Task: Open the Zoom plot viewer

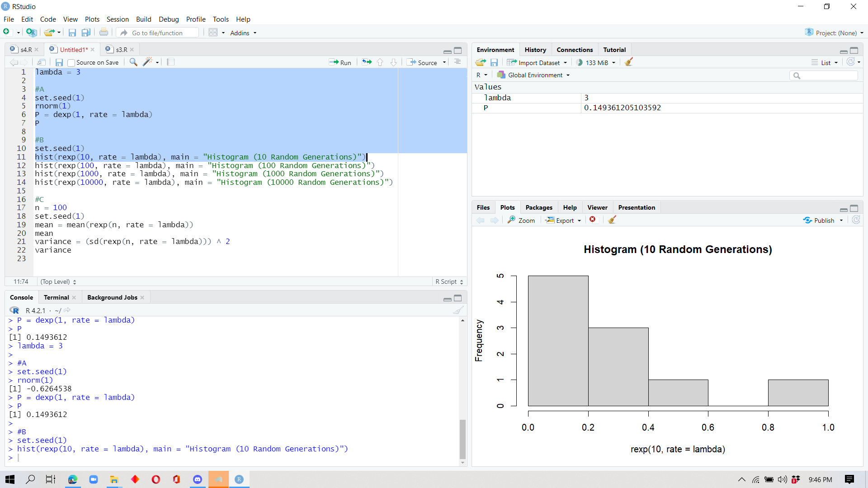Action: point(521,220)
